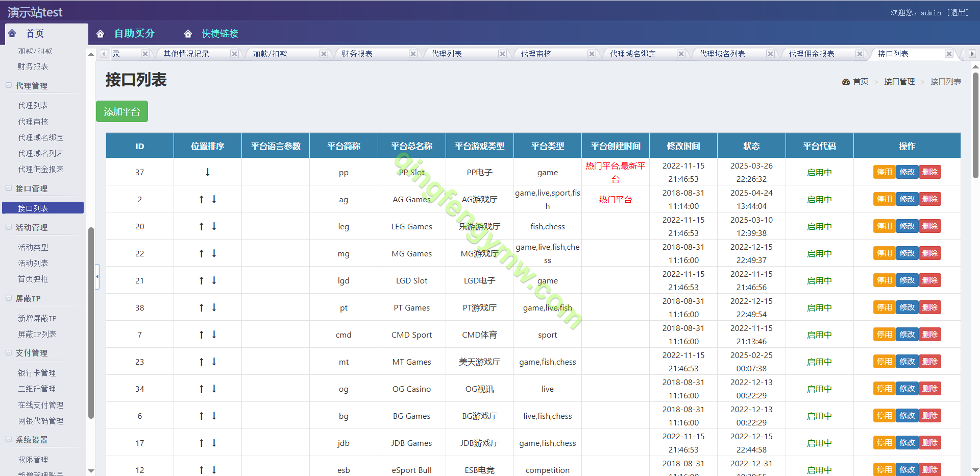Close the 财务报表 tab
Screen dimensions: 980x476
coord(413,54)
